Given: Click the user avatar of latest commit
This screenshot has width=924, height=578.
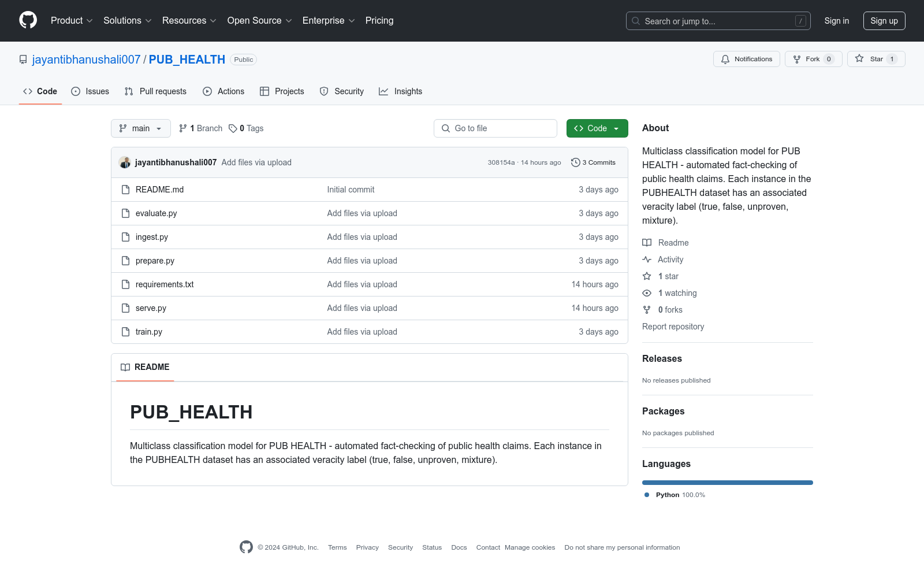Looking at the screenshot, I should [x=125, y=162].
